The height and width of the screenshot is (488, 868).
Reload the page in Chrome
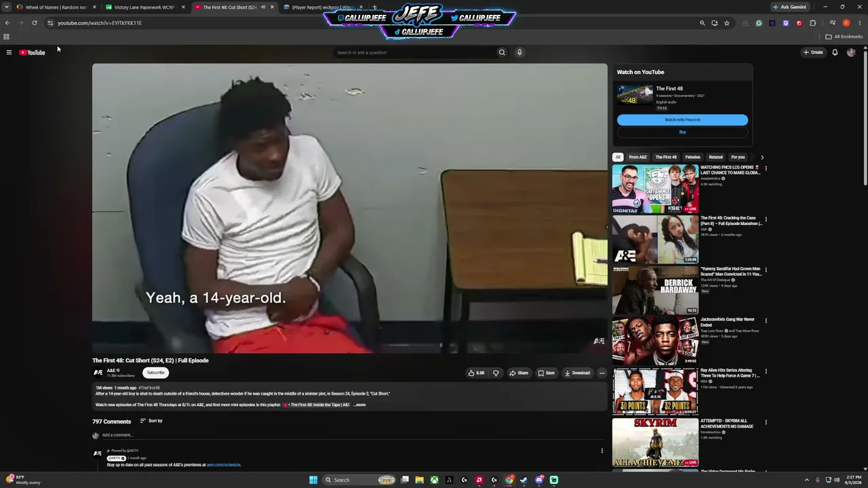(x=35, y=23)
